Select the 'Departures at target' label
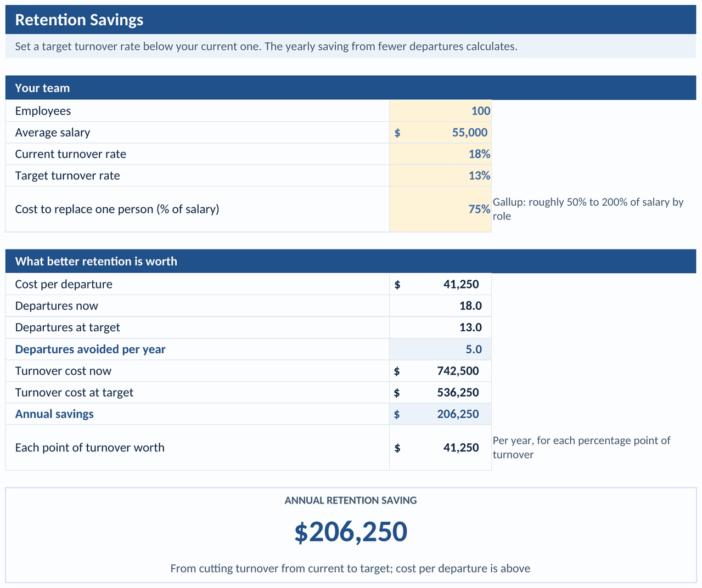This screenshot has width=702, height=588. (x=68, y=327)
